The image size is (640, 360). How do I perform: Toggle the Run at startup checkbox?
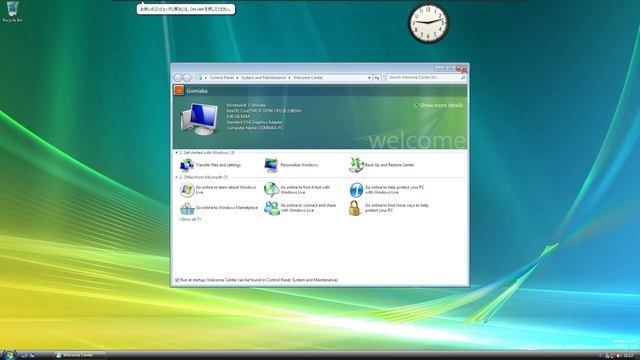click(177, 280)
